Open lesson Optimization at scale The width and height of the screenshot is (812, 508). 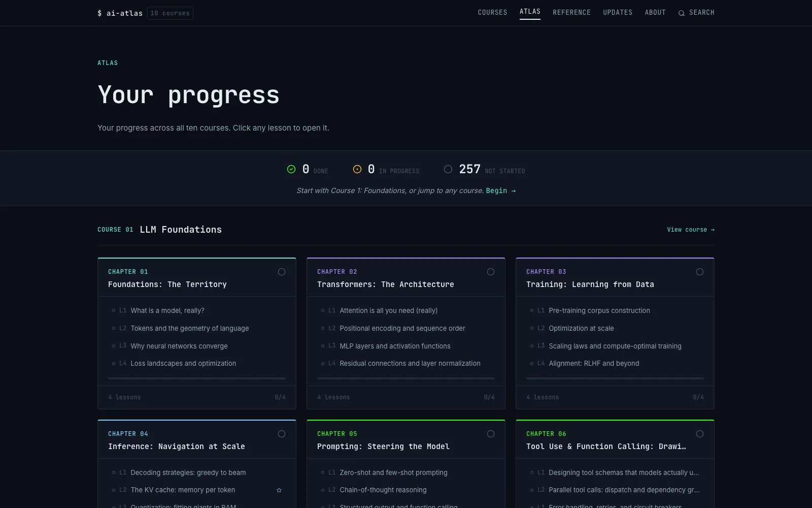(x=615, y=328)
